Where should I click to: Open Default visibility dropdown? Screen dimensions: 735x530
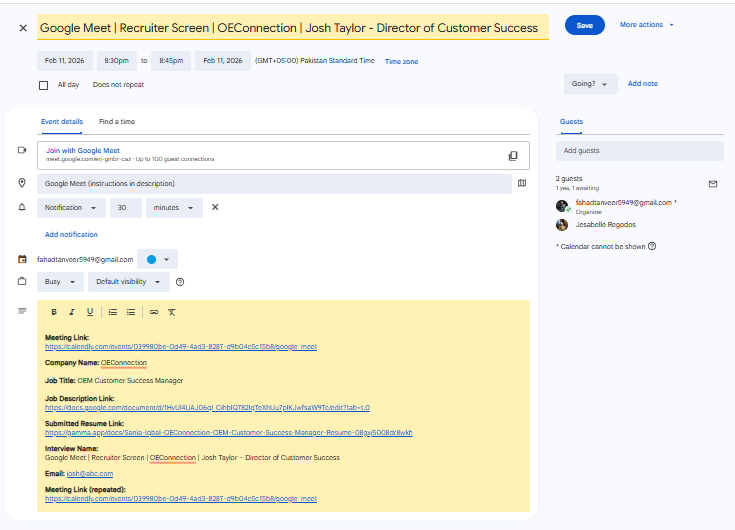(x=129, y=282)
